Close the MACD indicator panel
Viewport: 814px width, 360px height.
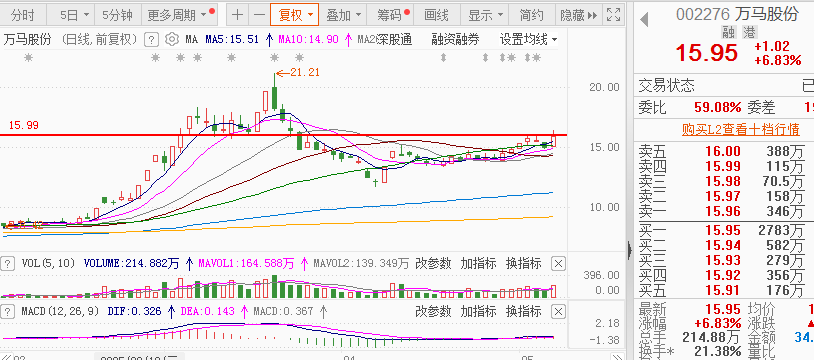click(x=558, y=312)
